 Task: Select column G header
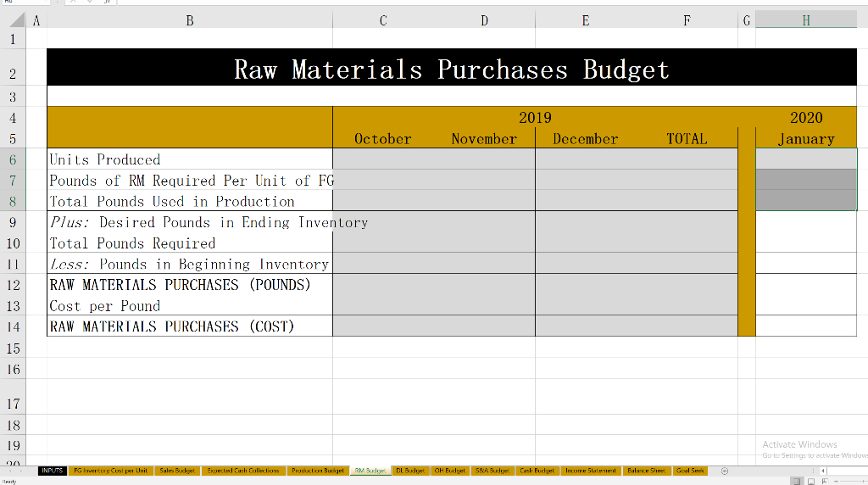(x=747, y=20)
